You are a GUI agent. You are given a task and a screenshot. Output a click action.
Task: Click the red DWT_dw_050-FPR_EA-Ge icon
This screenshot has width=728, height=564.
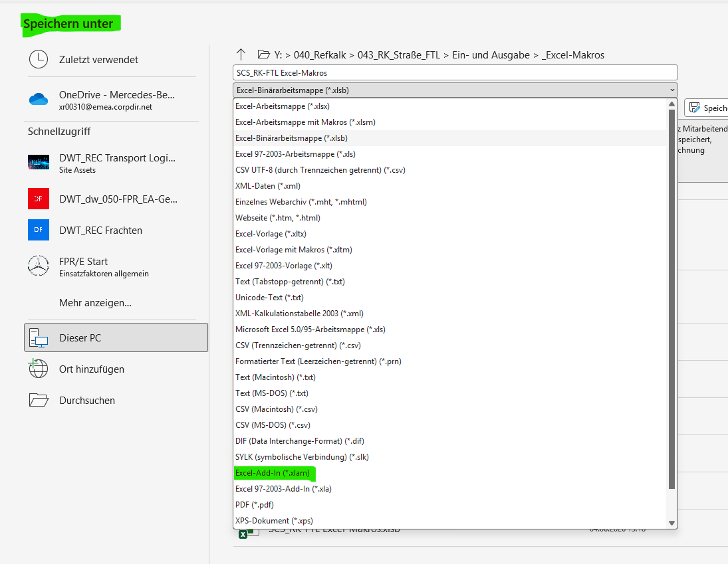point(39,199)
